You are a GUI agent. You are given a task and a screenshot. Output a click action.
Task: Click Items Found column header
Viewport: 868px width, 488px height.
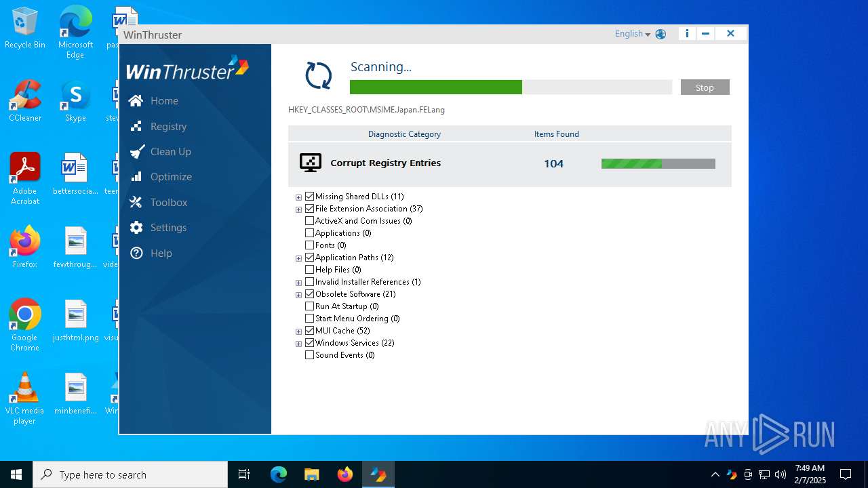click(557, 134)
